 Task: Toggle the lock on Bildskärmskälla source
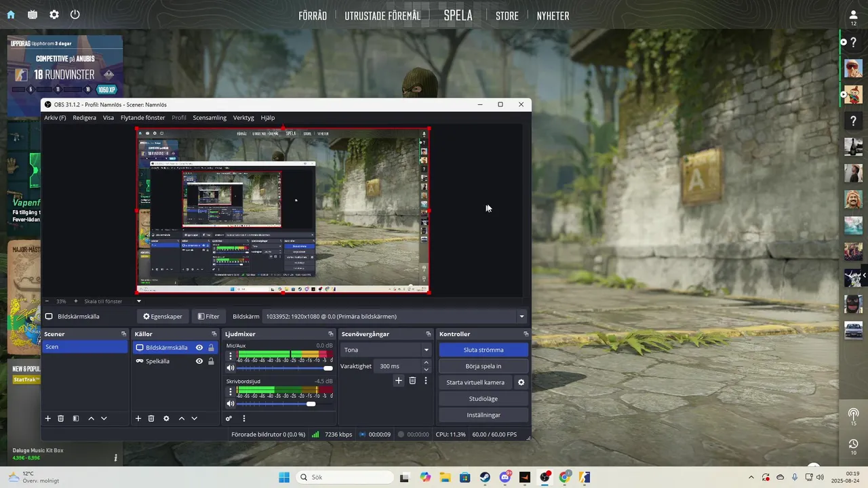tap(211, 348)
